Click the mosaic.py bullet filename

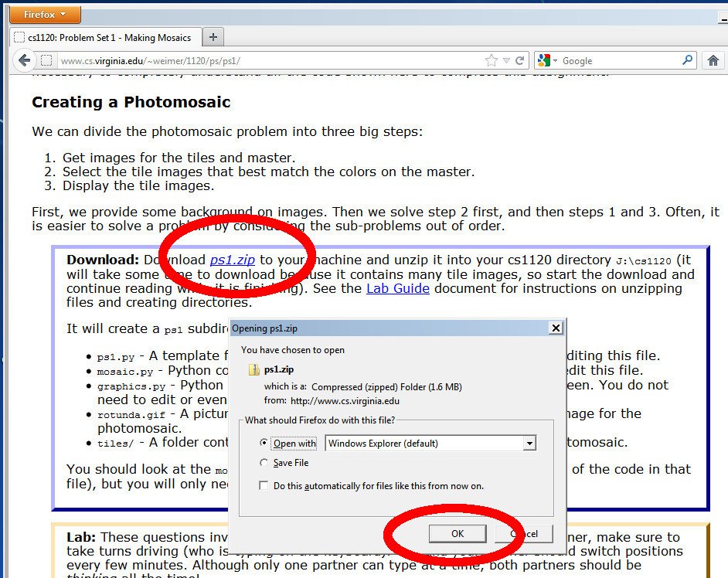tap(125, 372)
